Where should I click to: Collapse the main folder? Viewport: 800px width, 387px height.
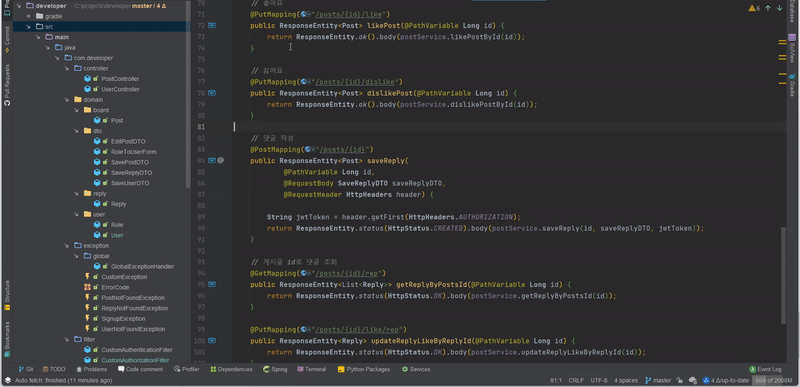[38, 37]
